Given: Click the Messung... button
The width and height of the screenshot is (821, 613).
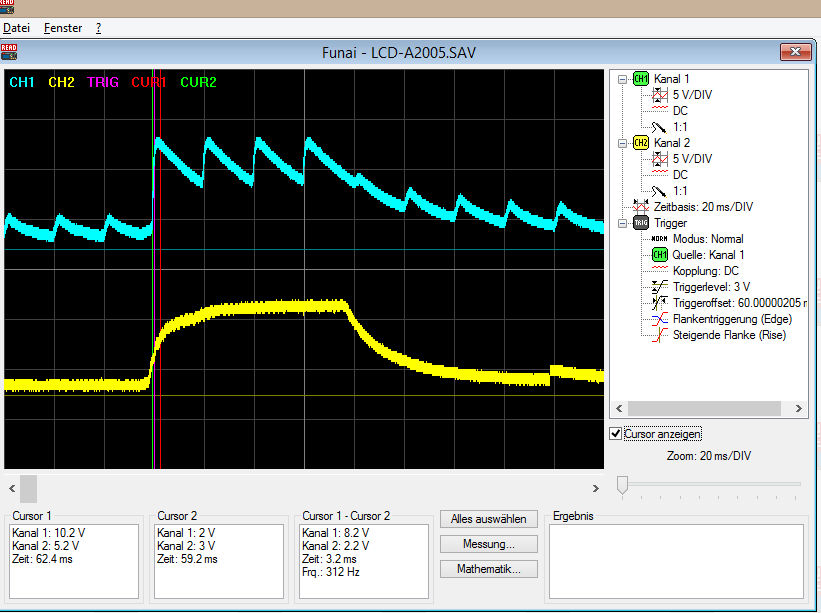Looking at the screenshot, I should coord(489,544).
